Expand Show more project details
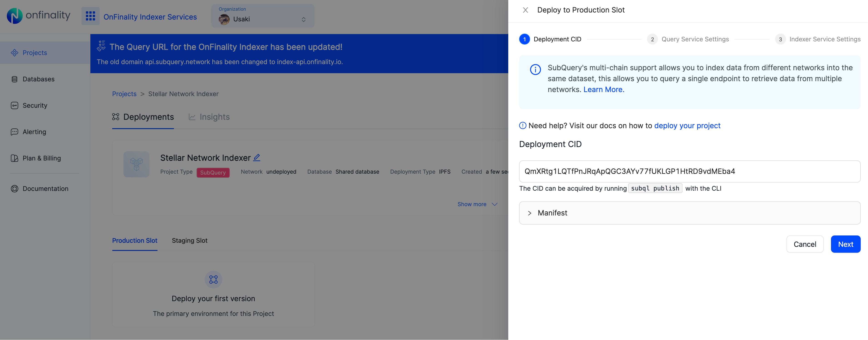 (x=477, y=204)
